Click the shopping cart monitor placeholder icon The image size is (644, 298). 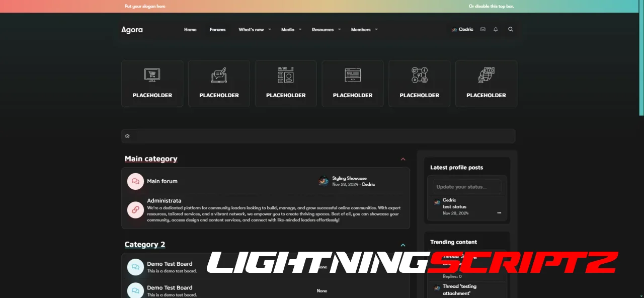[x=152, y=76]
